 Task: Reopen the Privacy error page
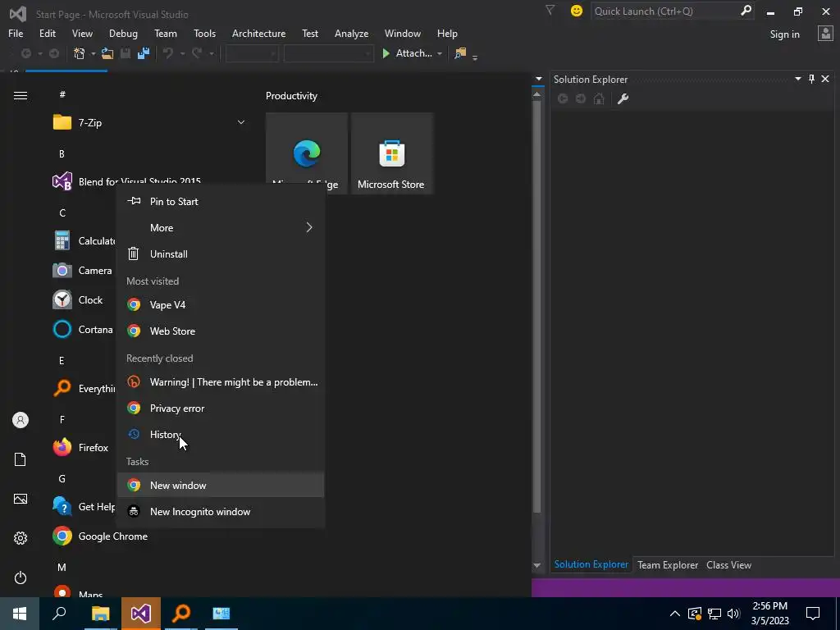tap(221, 409)
